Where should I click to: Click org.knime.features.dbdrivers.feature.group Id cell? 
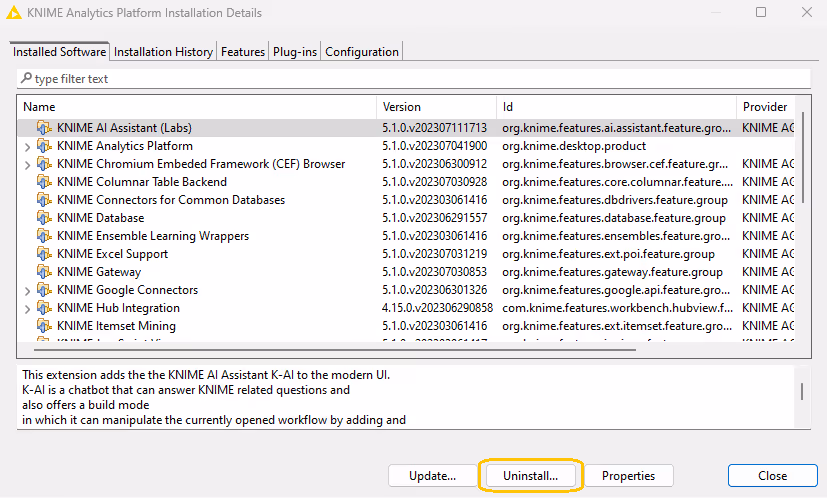tap(614, 200)
